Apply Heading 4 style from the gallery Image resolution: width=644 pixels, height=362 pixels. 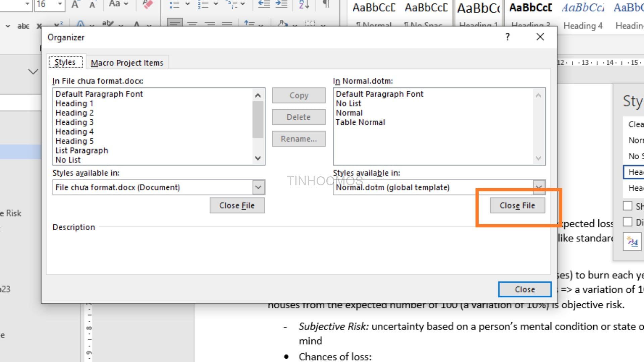pyautogui.click(x=583, y=17)
